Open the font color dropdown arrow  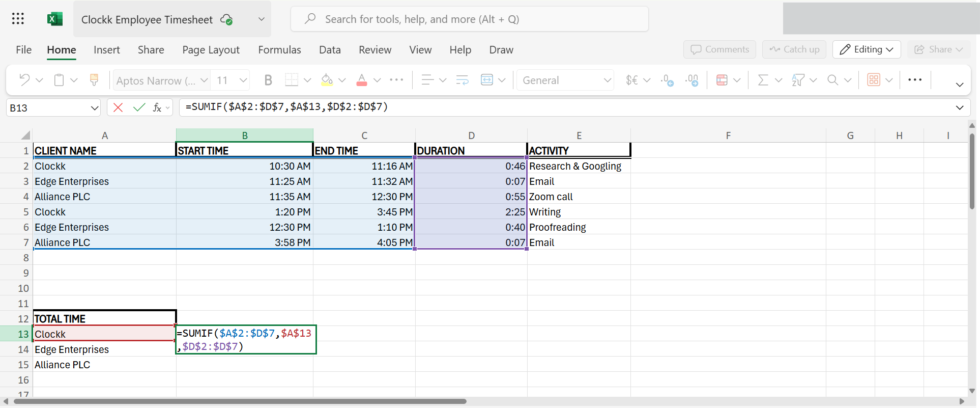(x=377, y=80)
